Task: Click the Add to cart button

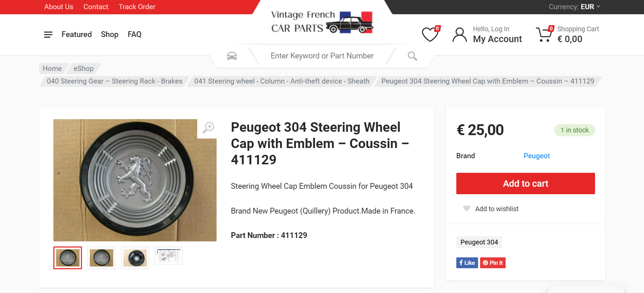Action: click(x=525, y=183)
